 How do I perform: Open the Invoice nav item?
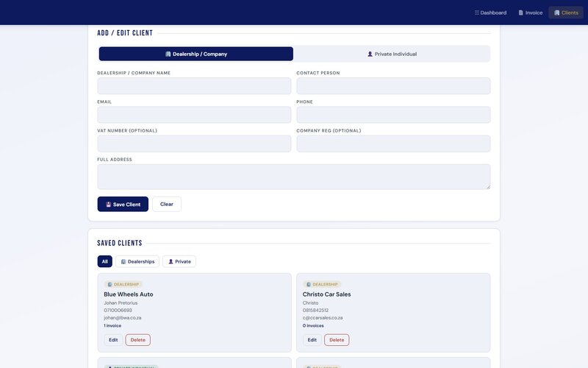coord(530,13)
